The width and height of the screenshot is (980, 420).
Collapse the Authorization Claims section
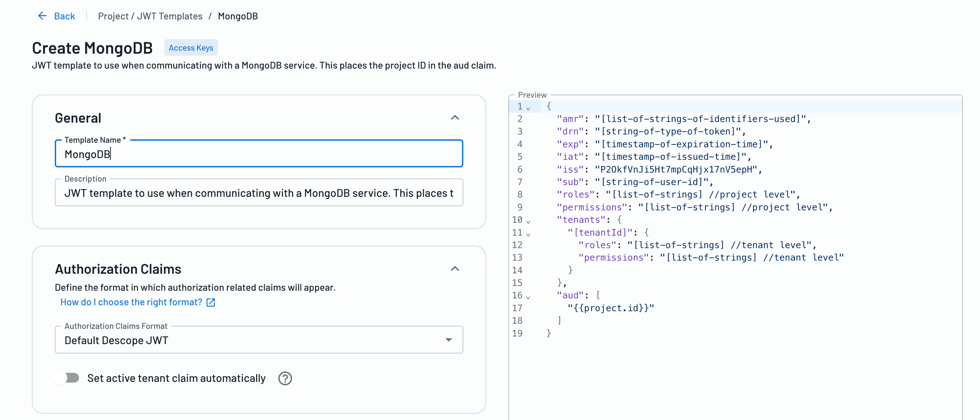click(455, 269)
